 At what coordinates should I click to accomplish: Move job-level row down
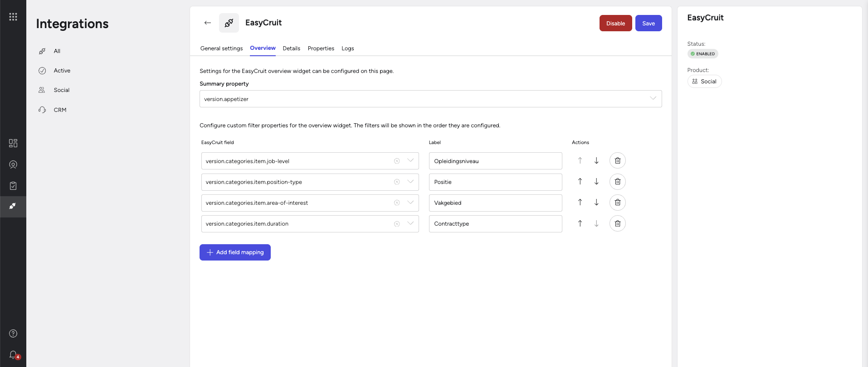(x=596, y=160)
